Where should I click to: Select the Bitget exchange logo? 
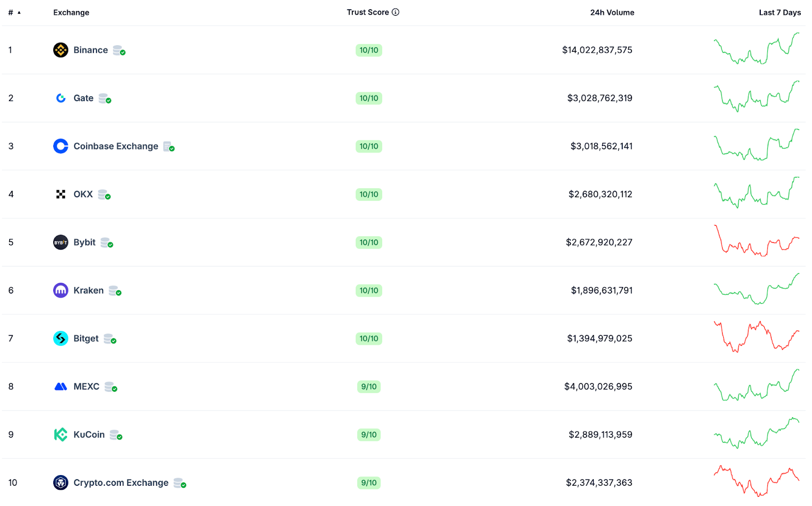coord(60,338)
